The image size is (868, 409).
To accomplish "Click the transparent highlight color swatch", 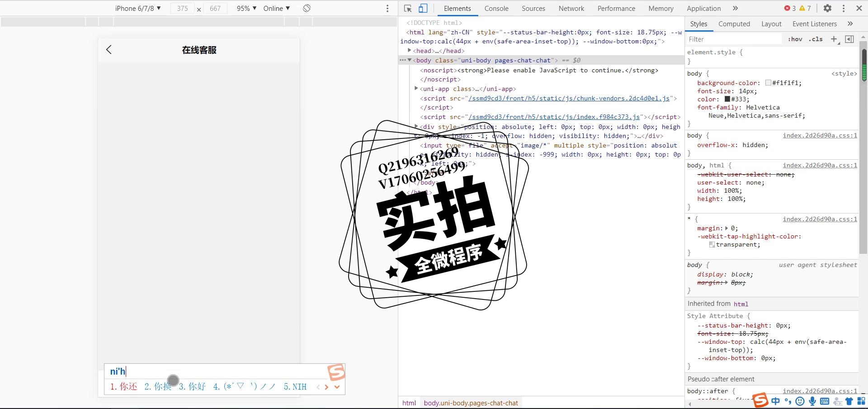I will (712, 244).
